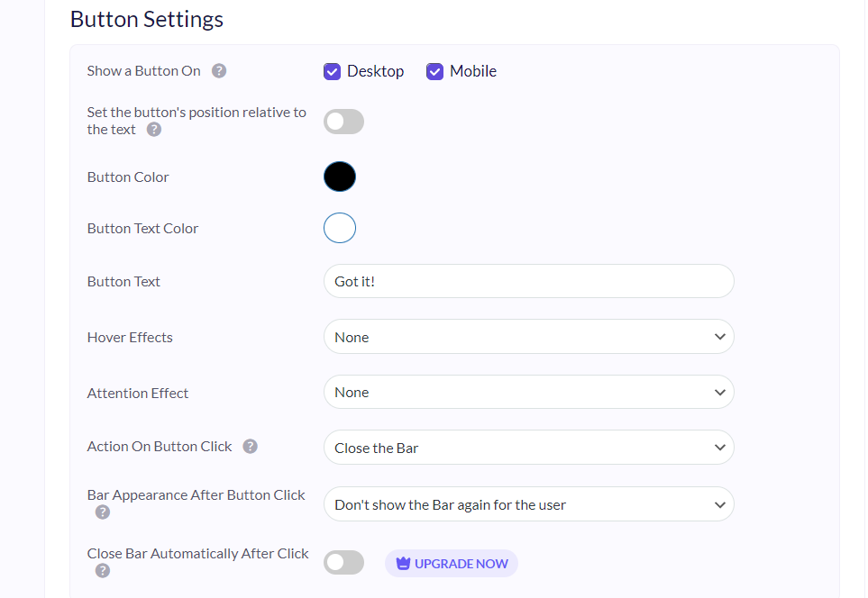This screenshot has height=598, width=868.
Task: Click the Mobile label text
Action: pos(473,71)
